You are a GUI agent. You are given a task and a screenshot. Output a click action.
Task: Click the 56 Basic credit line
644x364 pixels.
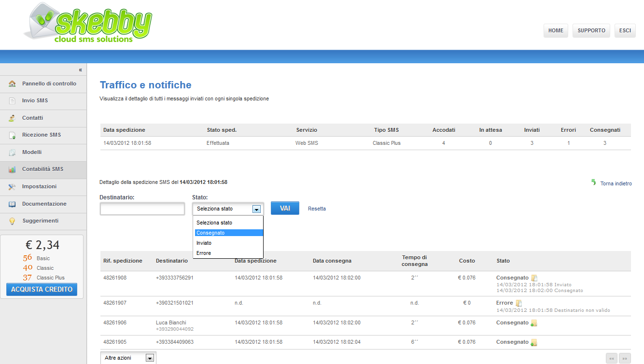tap(36, 258)
